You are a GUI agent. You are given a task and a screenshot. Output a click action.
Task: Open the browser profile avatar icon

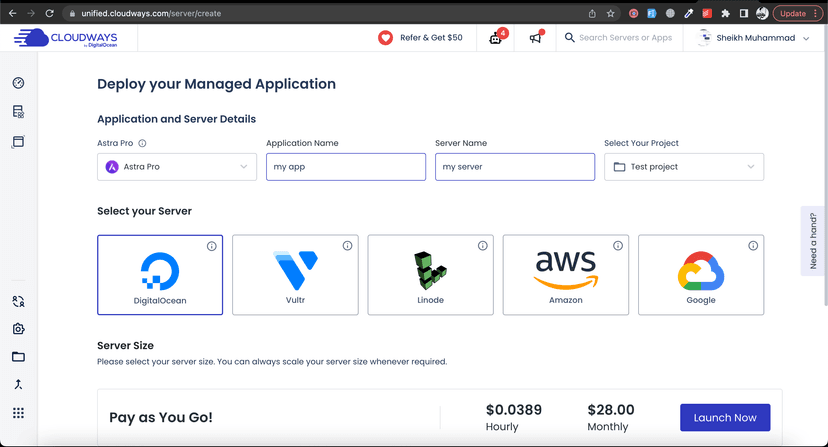coord(761,13)
